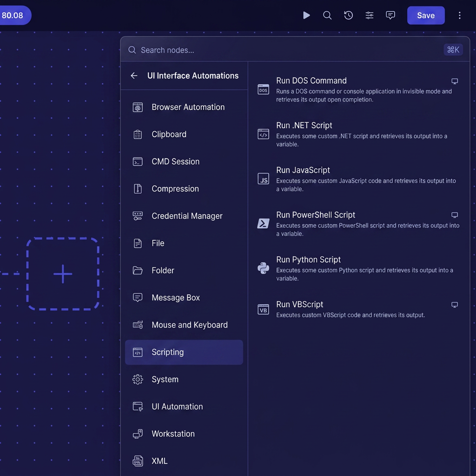Click the Scripting code window icon
Image resolution: width=476 pixels, height=476 pixels.
138,352
